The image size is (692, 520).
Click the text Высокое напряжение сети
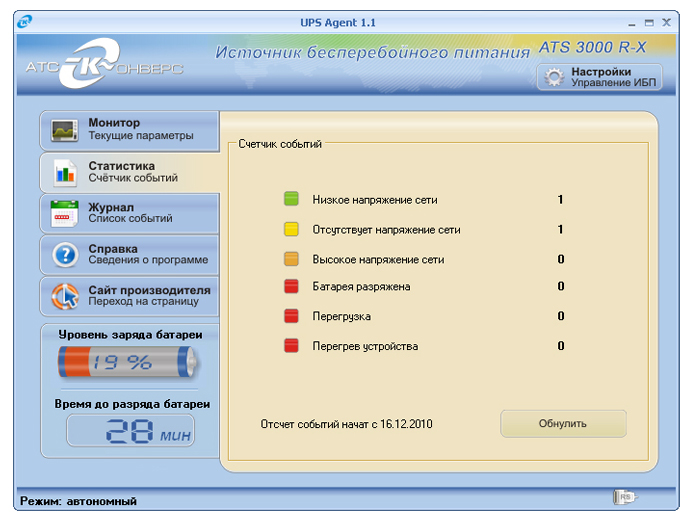378,260
